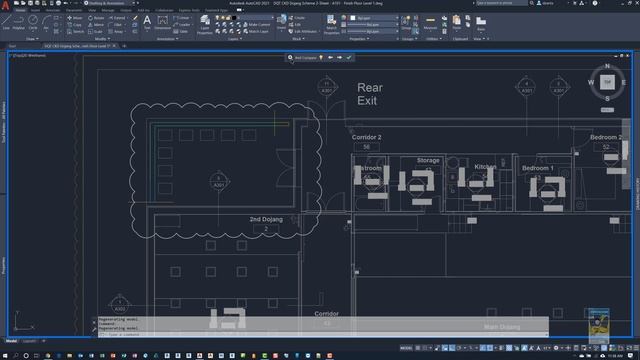The width and height of the screenshot is (640, 360).
Task: Open the Help question mark icon
Action: tap(595, 3)
